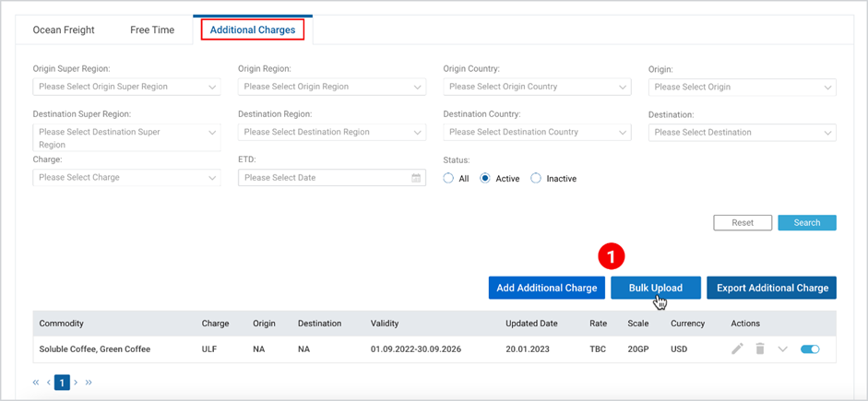Open the Destination Super Region dropdown
The width and height of the screenshot is (868, 401).
(126, 137)
